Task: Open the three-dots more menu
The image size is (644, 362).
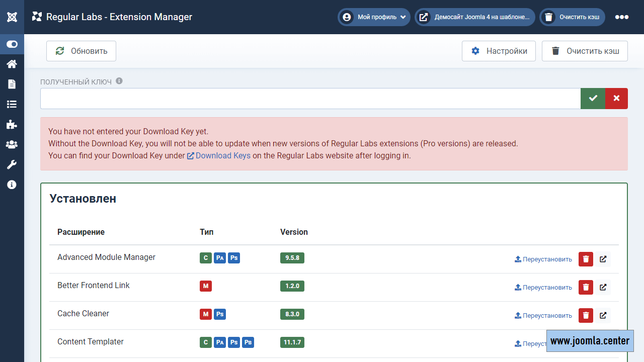Action: pyautogui.click(x=622, y=17)
